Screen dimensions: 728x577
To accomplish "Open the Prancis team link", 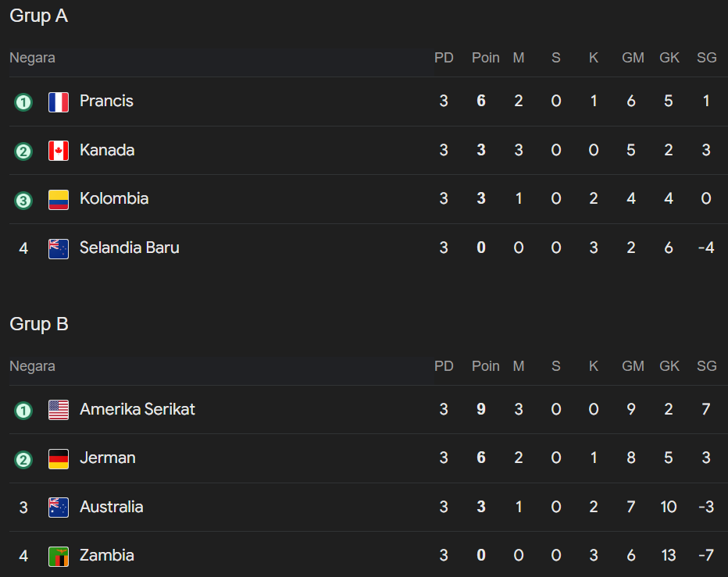I will 106,101.
